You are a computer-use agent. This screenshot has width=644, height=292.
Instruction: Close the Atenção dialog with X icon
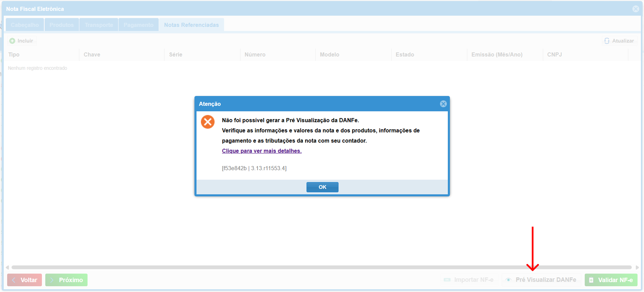[443, 104]
